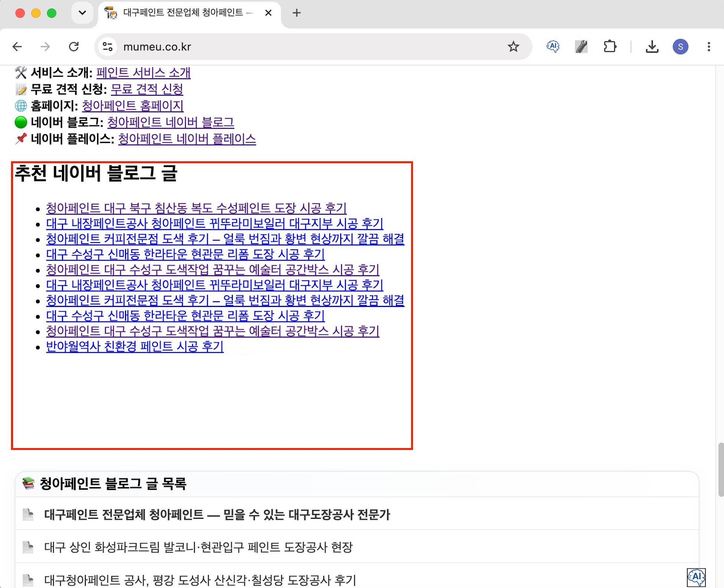
Task: Open the Extensions puzzle menu
Action: 610,47
